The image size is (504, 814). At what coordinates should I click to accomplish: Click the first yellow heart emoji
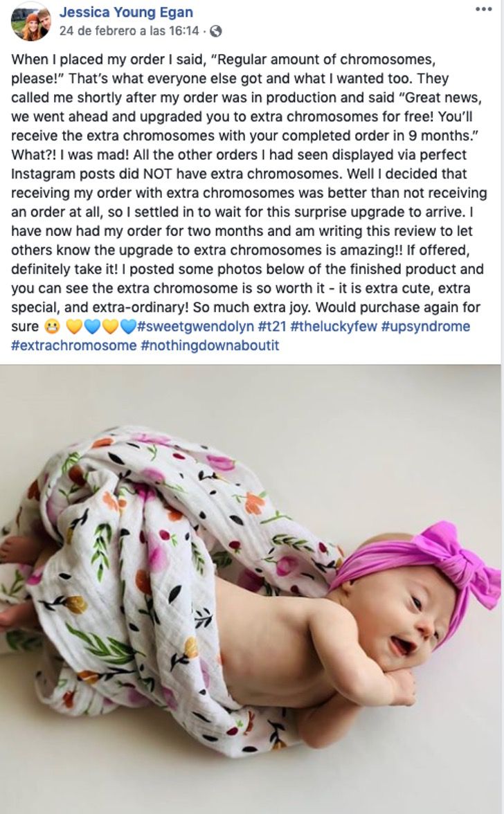click(x=74, y=327)
